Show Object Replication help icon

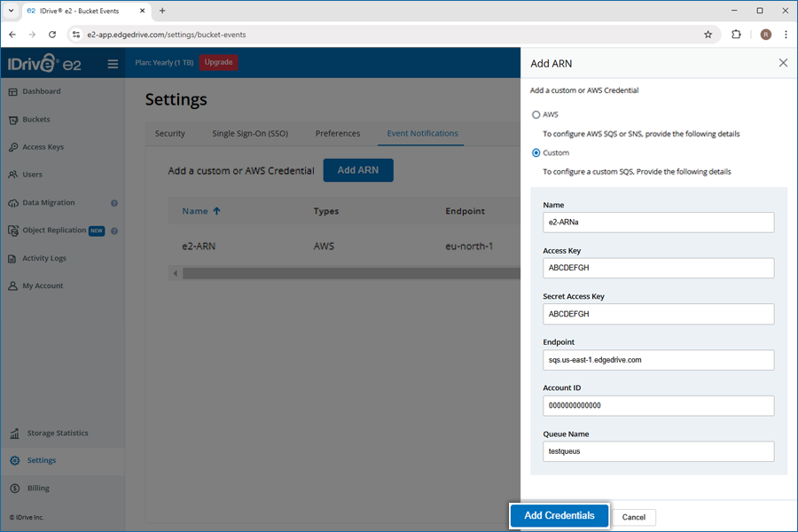click(114, 231)
